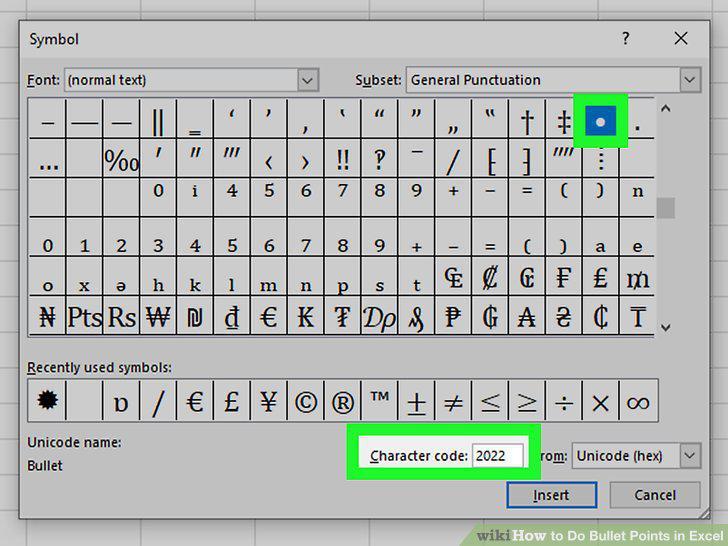
Task: Pick the euro-currency ₠ symbol
Action: [453, 276]
